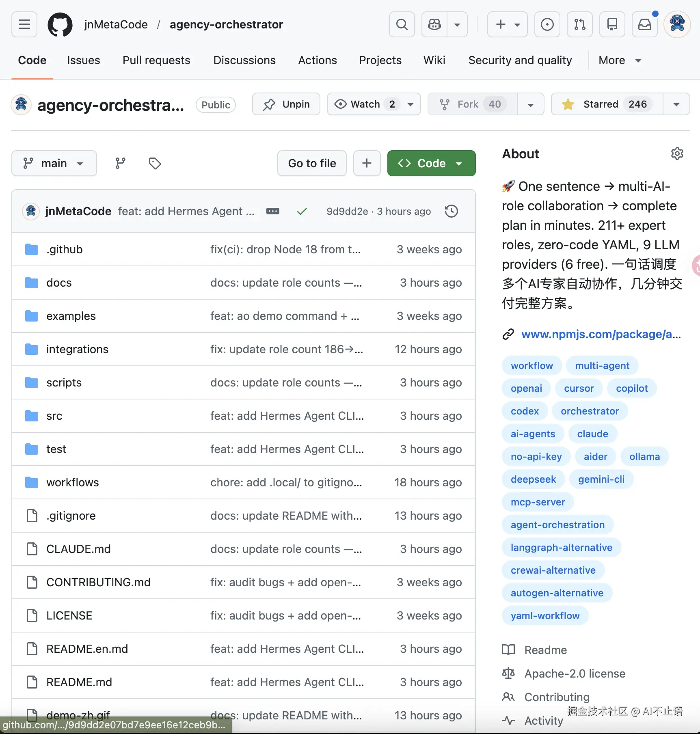Image resolution: width=700 pixels, height=734 pixels.
Task: View the commit status green checkmark
Action: [302, 211]
